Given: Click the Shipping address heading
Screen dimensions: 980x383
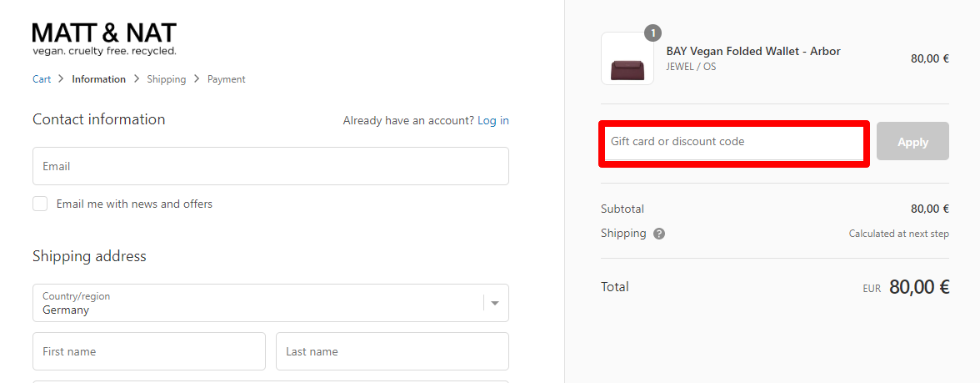Looking at the screenshot, I should [x=89, y=256].
